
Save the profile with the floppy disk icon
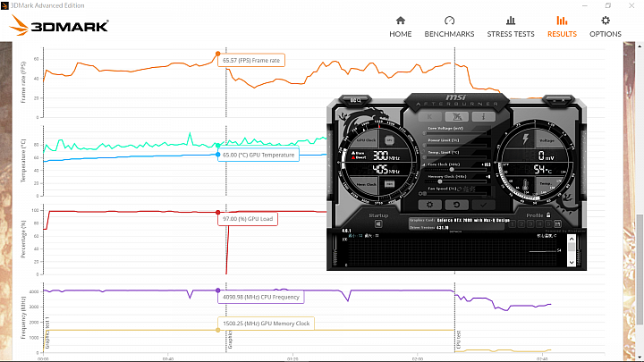[x=557, y=223]
